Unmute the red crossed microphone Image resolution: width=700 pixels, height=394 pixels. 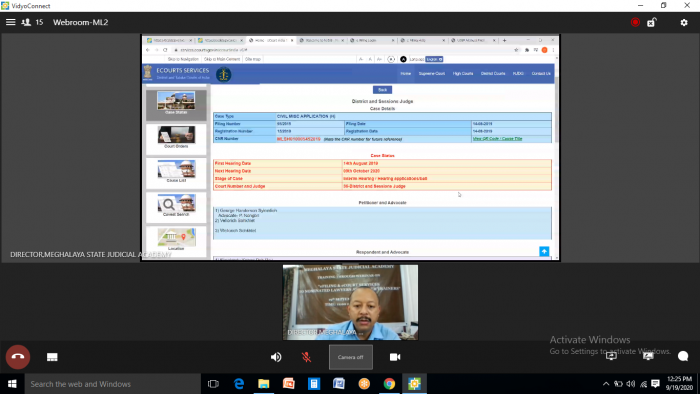(x=306, y=357)
